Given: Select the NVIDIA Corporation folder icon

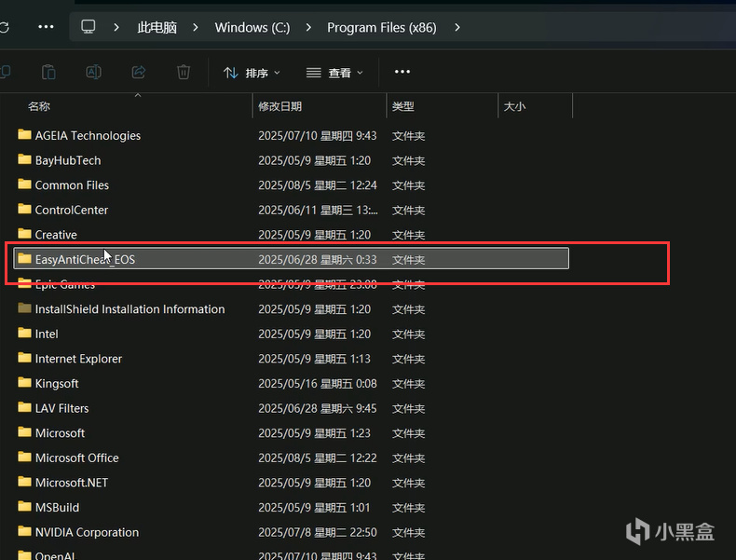Looking at the screenshot, I should click(24, 531).
